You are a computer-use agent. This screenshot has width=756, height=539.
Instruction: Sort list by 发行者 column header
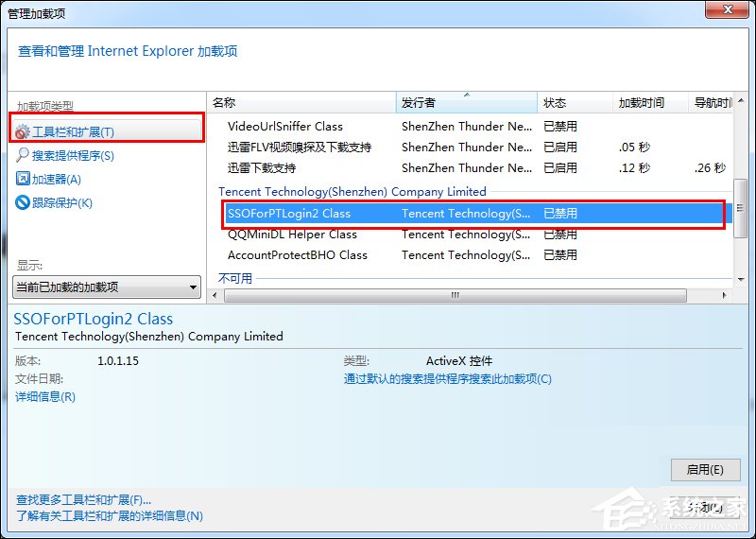click(x=466, y=102)
